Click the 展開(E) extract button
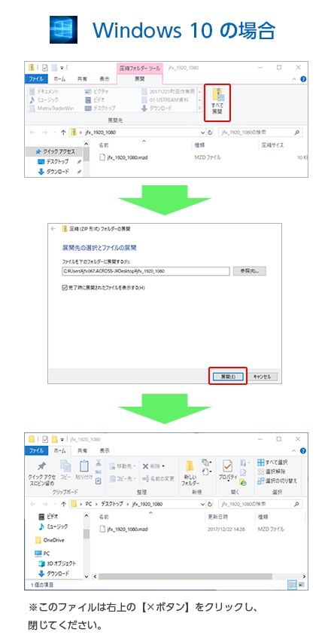The image size is (331, 644). point(228,376)
